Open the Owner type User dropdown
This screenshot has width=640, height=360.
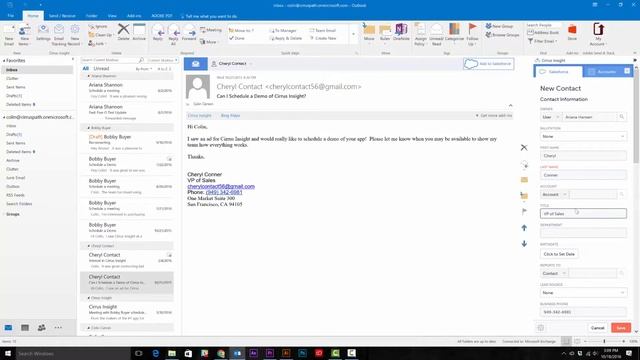point(550,117)
